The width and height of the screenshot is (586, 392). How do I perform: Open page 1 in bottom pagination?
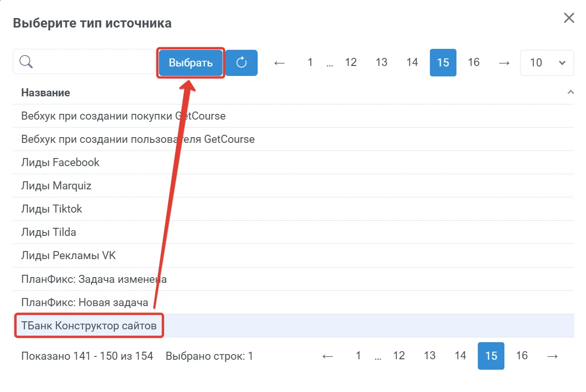point(358,355)
